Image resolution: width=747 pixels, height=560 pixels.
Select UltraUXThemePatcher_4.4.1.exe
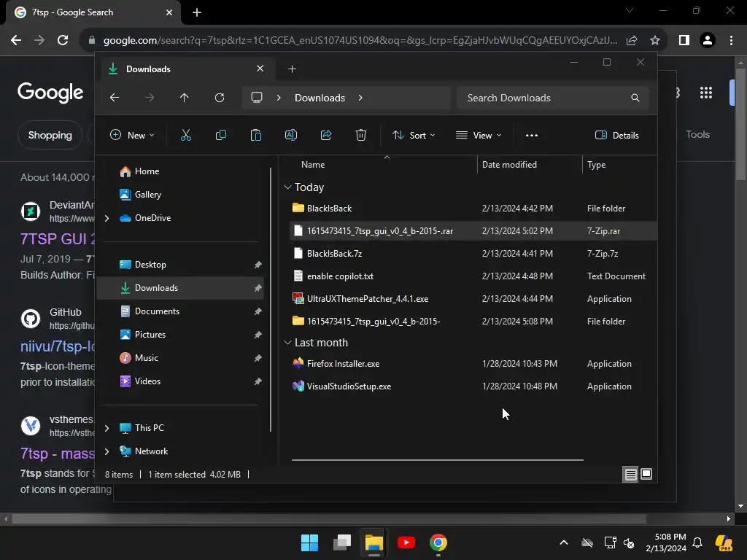tap(473, 299)
